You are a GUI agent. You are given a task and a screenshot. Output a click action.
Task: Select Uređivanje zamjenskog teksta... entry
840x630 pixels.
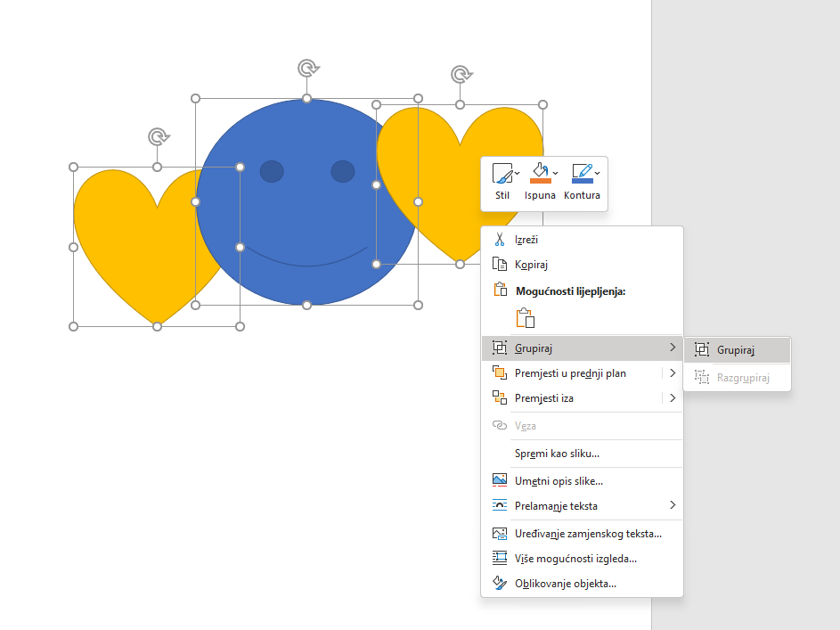[x=588, y=535]
